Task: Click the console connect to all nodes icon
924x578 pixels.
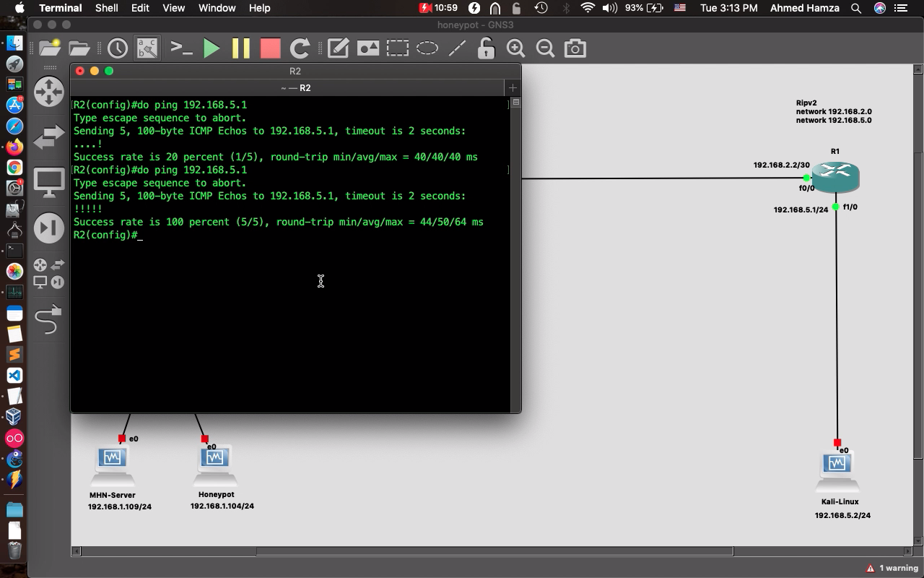Action: click(180, 48)
